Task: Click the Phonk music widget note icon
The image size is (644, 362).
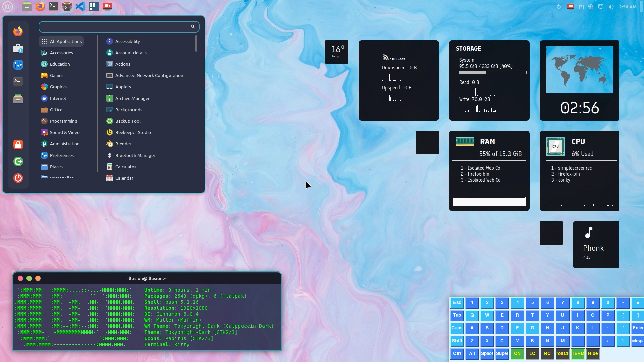Action: pyautogui.click(x=589, y=233)
